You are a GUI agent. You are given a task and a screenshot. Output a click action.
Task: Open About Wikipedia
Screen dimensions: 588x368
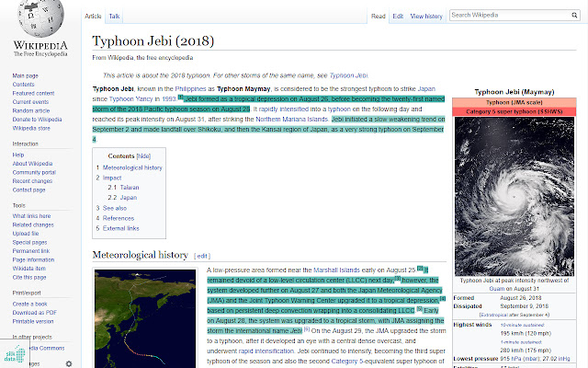click(x=32, y=164)
